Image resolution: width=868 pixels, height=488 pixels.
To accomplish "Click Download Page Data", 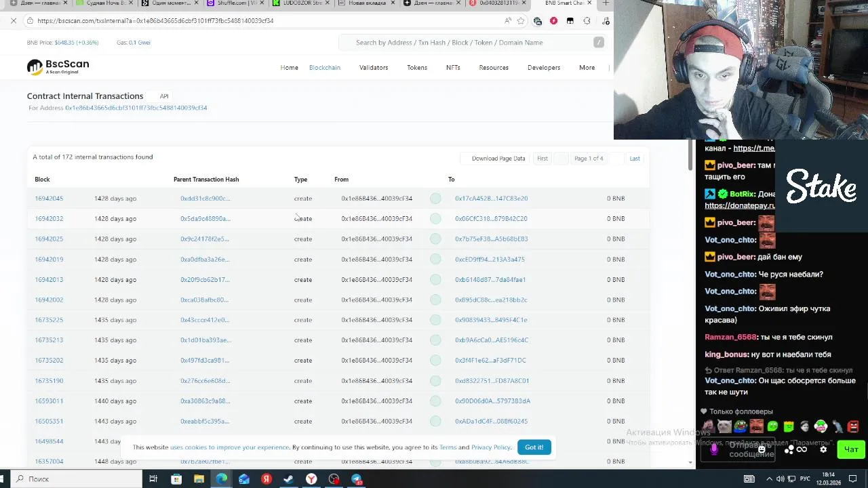I will point(494,159).
